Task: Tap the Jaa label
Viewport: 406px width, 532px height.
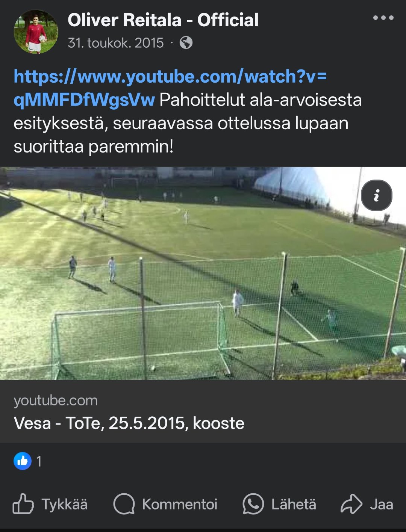Action: pyautogui.click(x=382, y=504)
